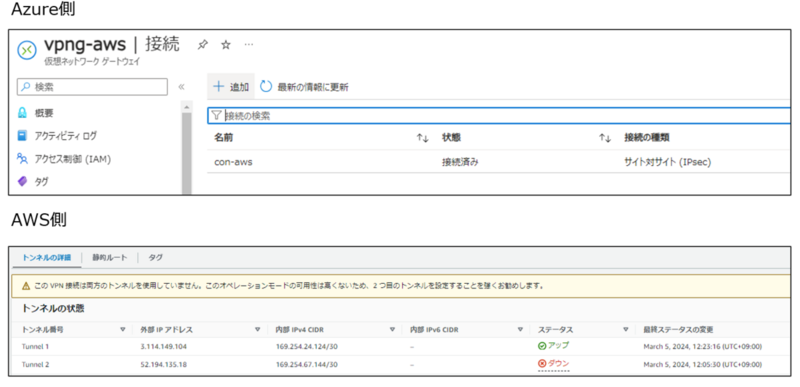The width and height of the screenshot is (800, 387).
Task: Click the red ダウン status icon for Tunnel 2
Action: [542, 364]
